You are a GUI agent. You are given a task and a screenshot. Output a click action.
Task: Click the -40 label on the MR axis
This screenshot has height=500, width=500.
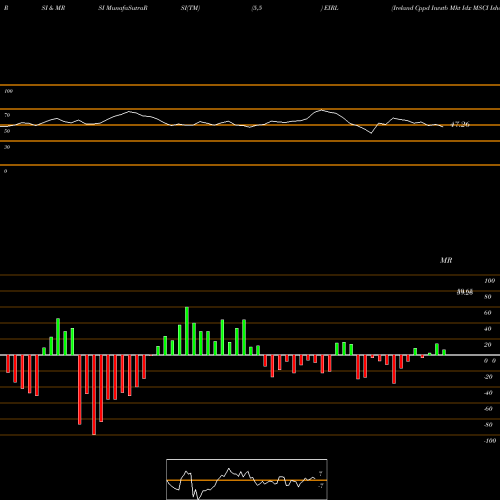pyautogui.click(x=488, y=393)
